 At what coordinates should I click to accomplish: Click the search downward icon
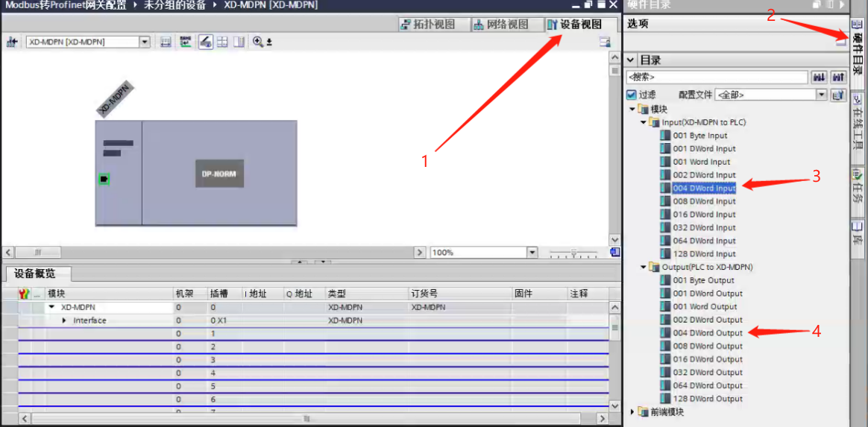(819, 78)
